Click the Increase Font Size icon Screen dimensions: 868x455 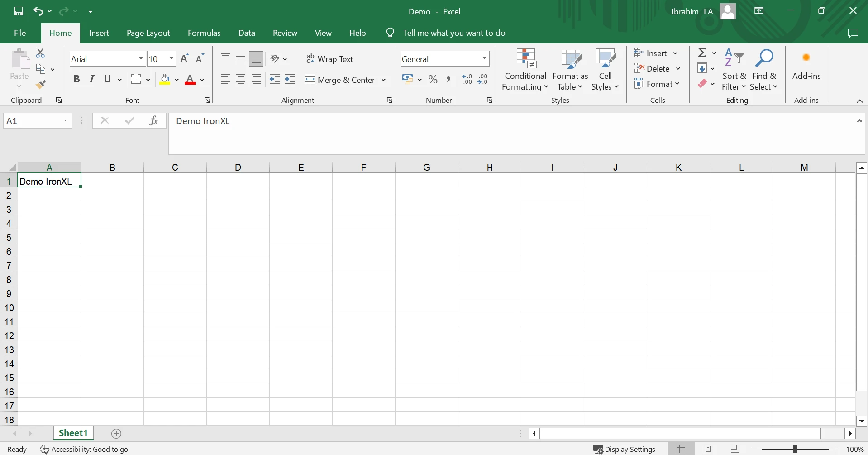click(184, 59)
